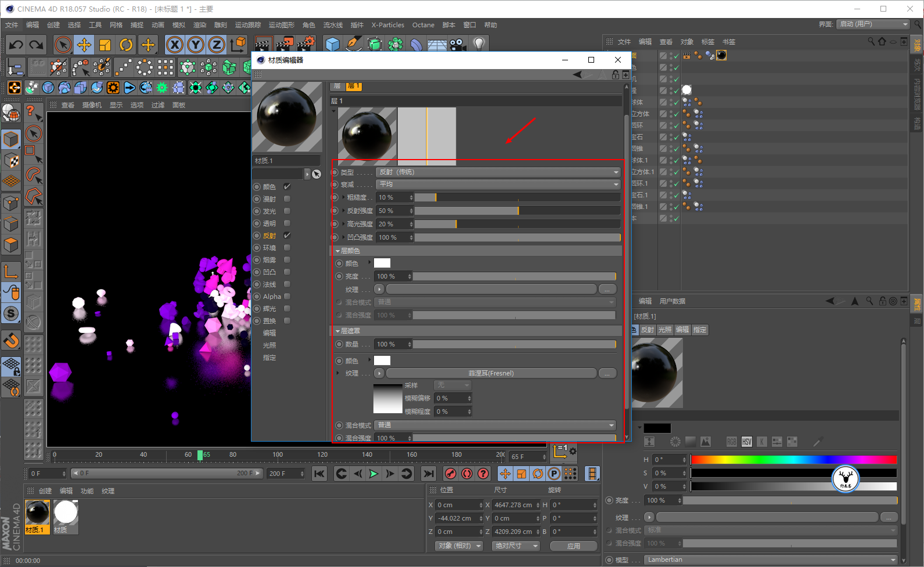This screenshot has width=924, height=567.
Task: Collapse the 层颜色 section
Action: 337,251
